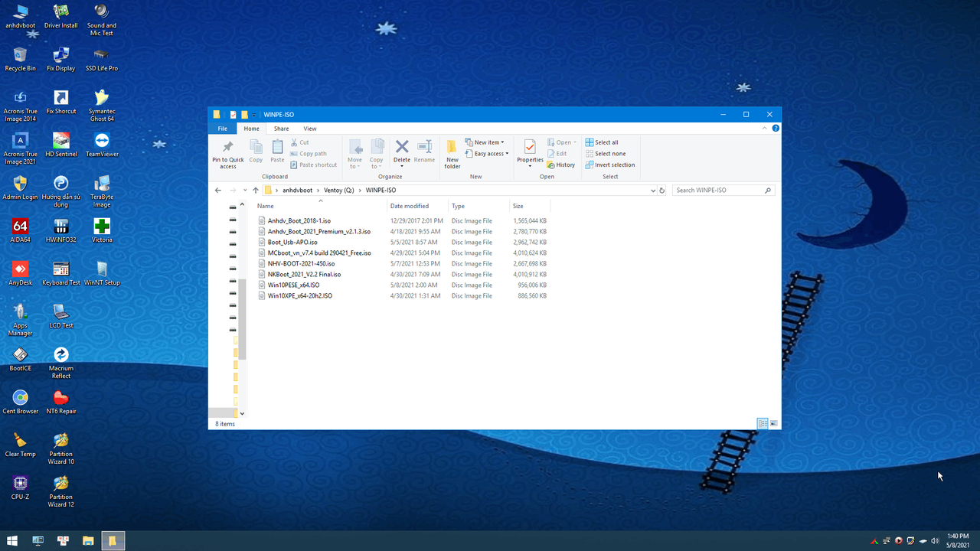This screenshot has height=551, width=980.
Task: Create a New folder from ribbon
Action: (452, 155)
